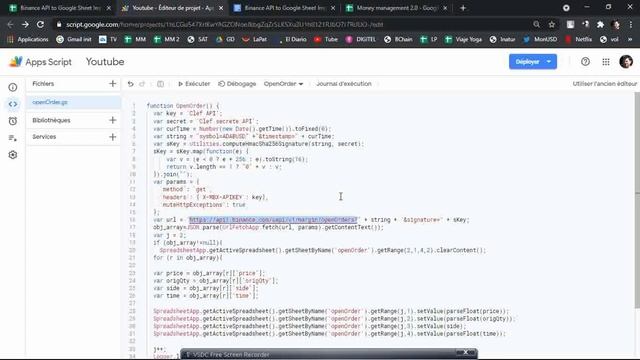Open the Triggers alarm clock icon
This screenshot has width=640, height=360.
click(13, 121)
